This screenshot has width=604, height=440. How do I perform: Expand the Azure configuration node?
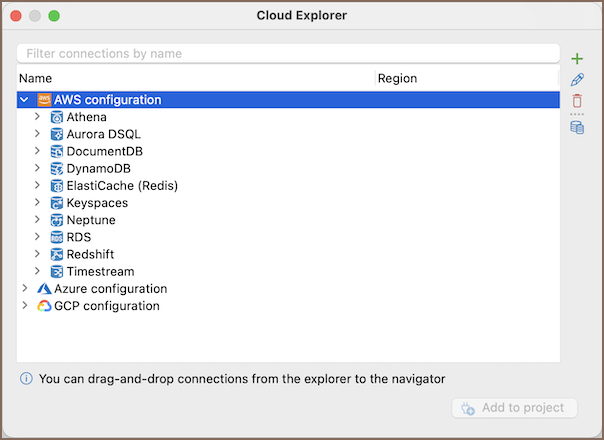(x=24, y=289)
